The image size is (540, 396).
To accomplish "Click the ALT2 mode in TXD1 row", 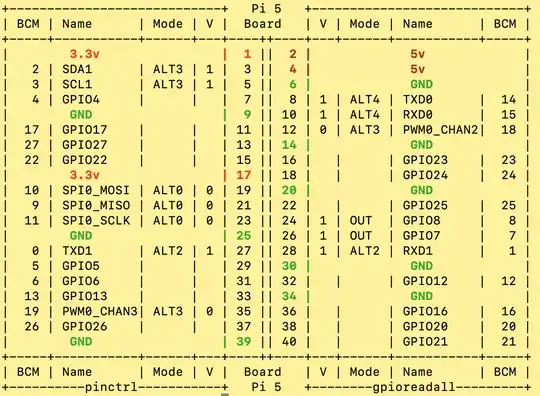I will pyautogui.click(x=168, y=251).
